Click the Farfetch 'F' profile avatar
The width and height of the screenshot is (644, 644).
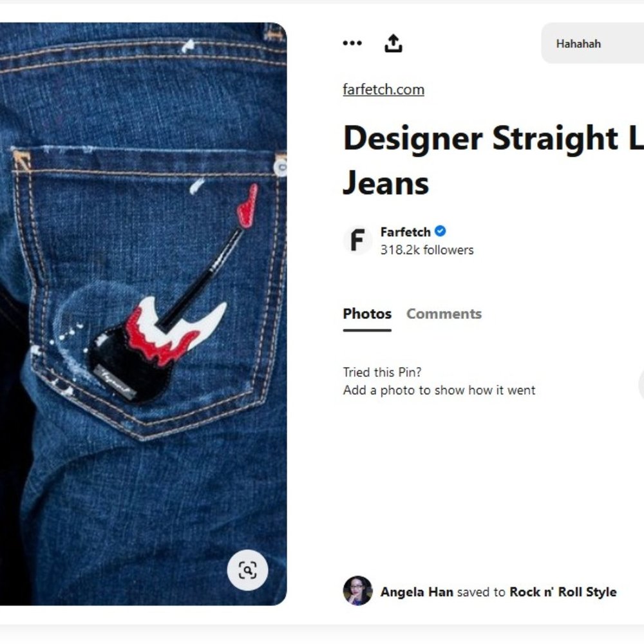357,240
